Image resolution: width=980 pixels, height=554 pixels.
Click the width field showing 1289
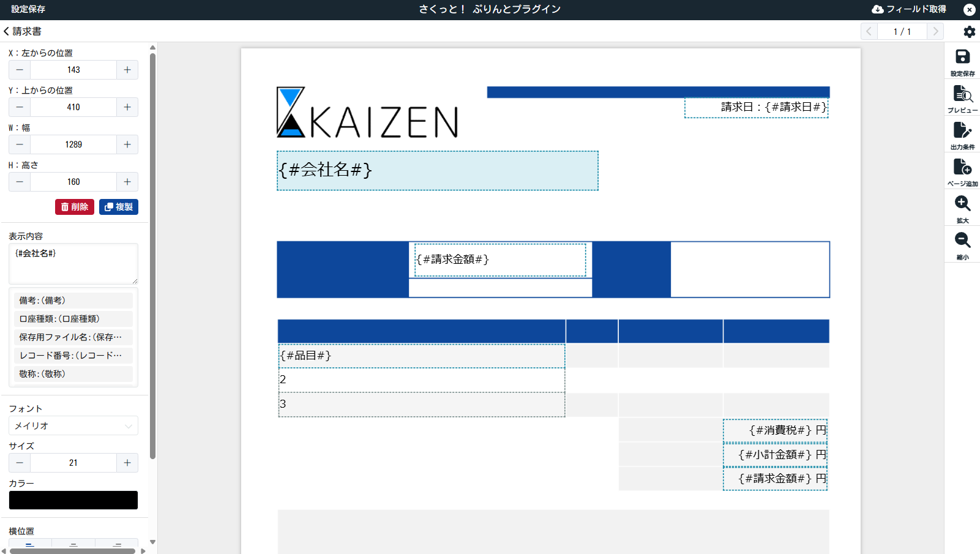73,144
